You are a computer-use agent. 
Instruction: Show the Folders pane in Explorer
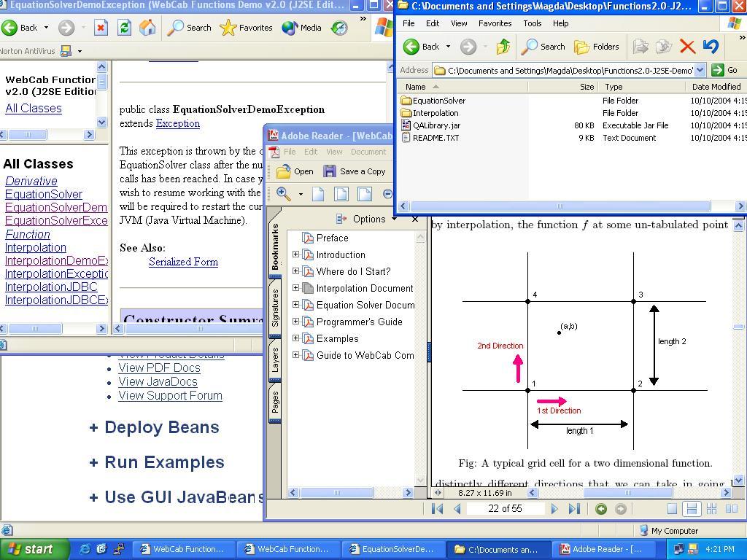(x=597, y=47)
